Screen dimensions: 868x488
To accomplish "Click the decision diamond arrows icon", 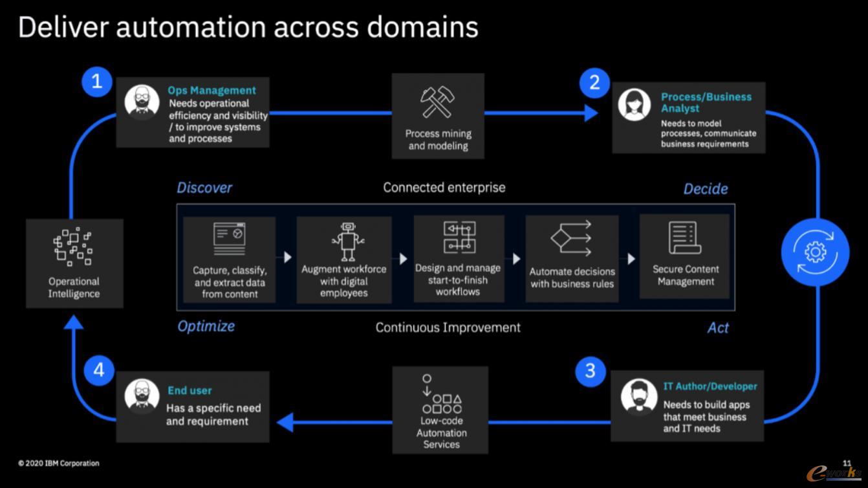I will click(571, 239).
